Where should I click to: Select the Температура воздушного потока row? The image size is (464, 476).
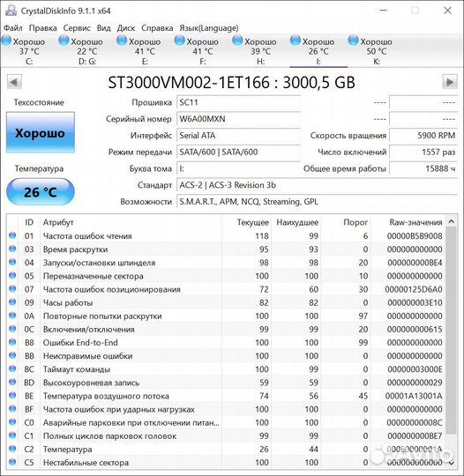(x=226, y=396)
